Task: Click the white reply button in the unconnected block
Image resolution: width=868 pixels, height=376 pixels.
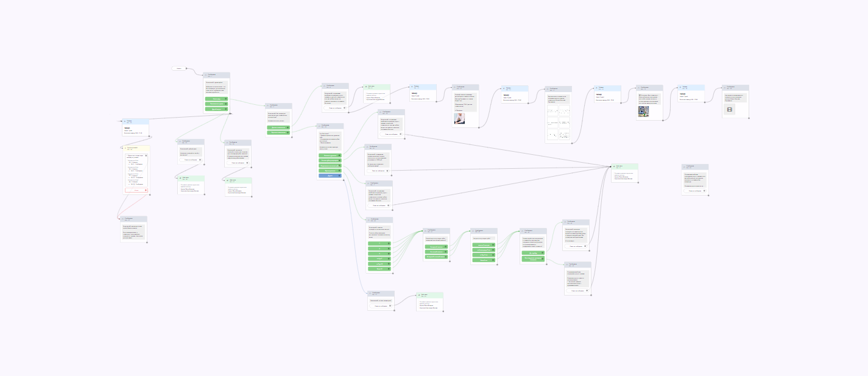Action: click(694, 191)
